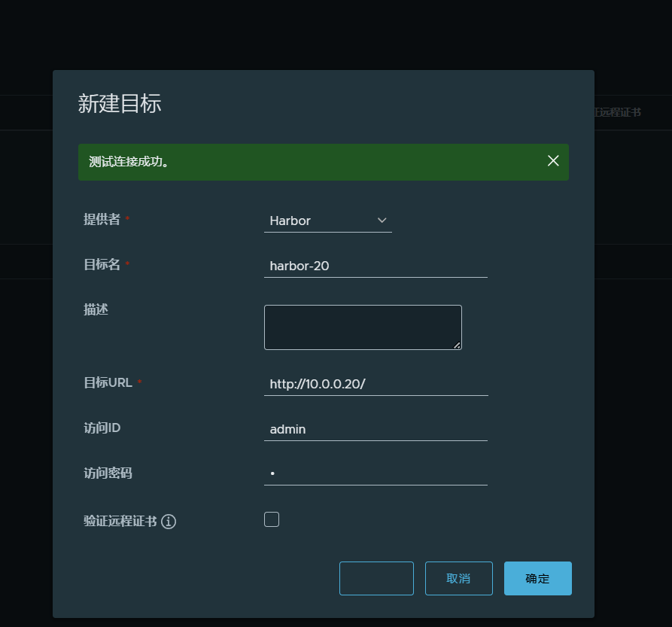Click the 新建目标 dialog title
The image size is (672, 627).
point(120,104)
